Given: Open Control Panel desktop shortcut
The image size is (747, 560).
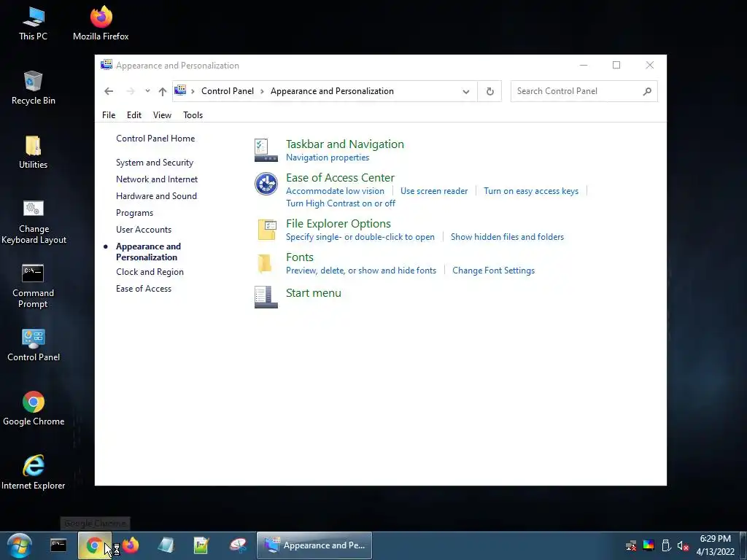Looking at the screenshot, I should tap(34, 345).
